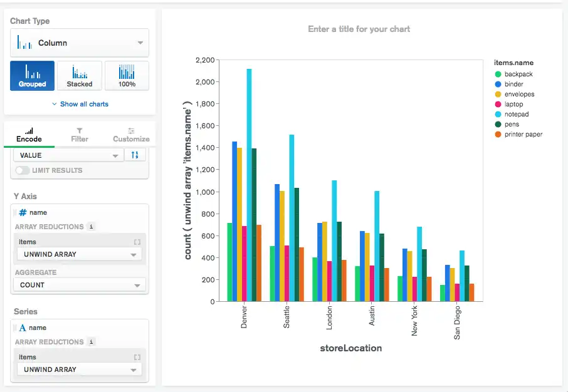This screenshot has width=568, height=392.
Task: Click the chart title placeholder to enter a title
Action: point(358,29)
